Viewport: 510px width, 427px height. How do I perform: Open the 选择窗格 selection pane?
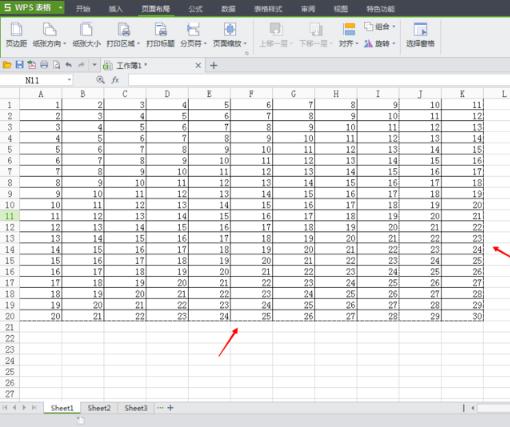point(420,34)
